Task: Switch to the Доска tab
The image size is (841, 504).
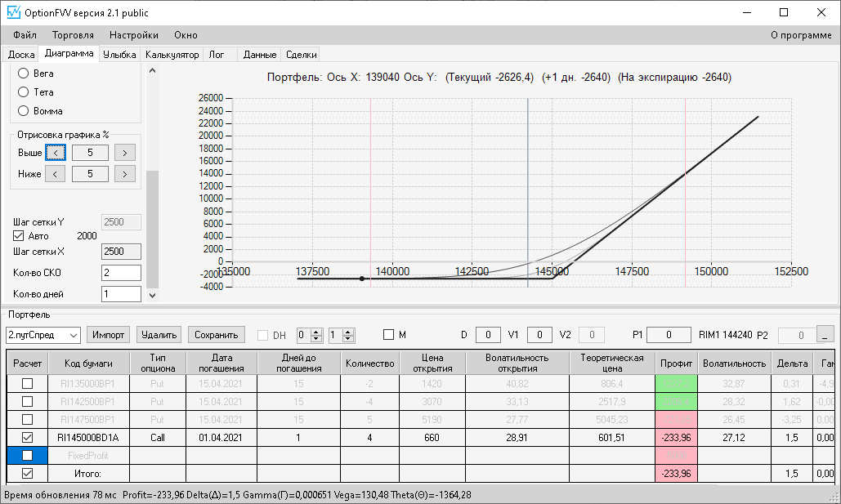Action: tap(21, 55)
